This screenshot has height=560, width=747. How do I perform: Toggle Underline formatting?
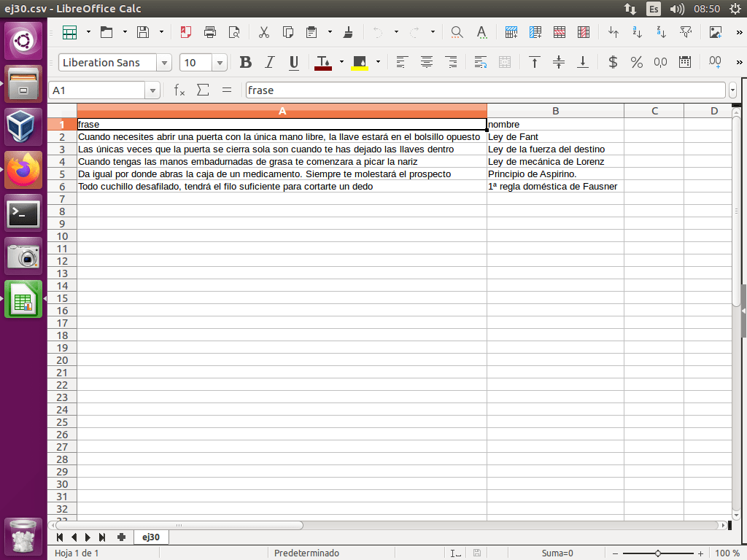click(294, 63)
